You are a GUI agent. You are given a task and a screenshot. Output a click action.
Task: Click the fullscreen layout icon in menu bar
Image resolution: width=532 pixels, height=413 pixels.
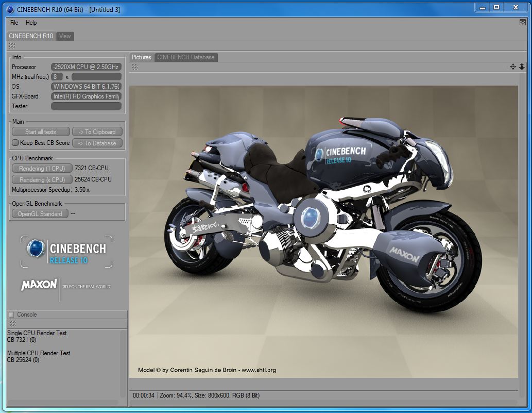[523, 22]
